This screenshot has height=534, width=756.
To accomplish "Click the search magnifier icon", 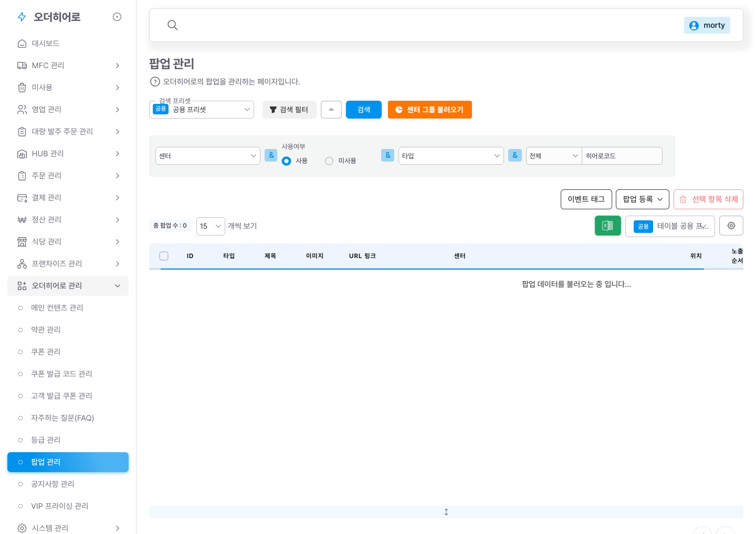I will [172, 25].
